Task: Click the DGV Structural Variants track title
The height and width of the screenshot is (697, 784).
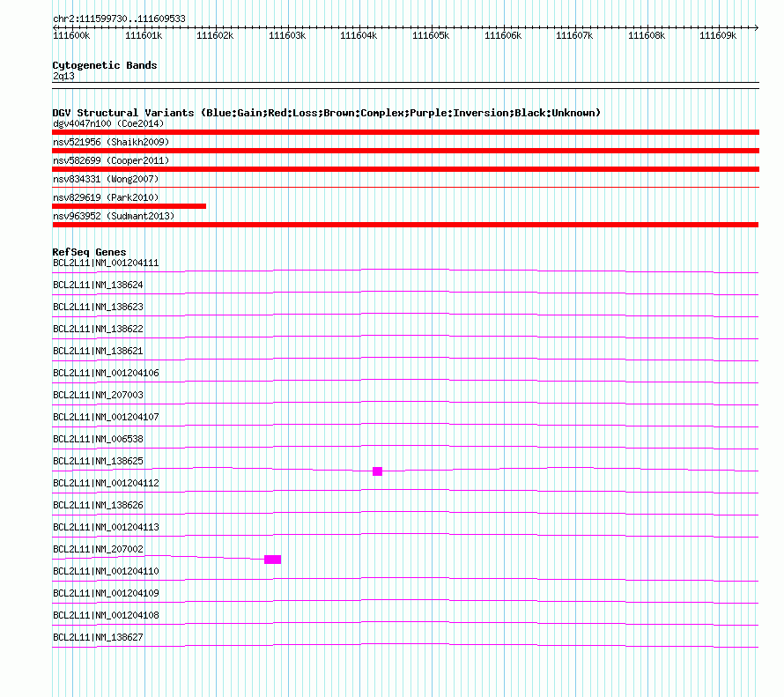Action: (x=326, y=113)
